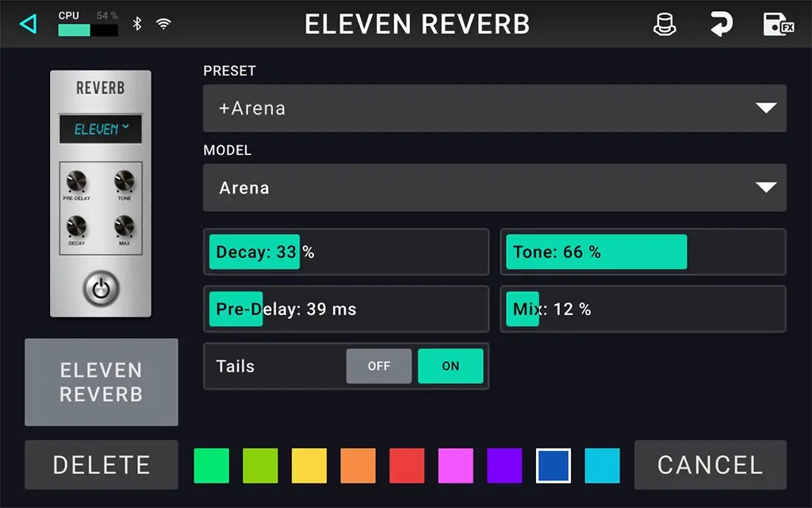Open the +Arena preset dropdown

point(494,108)
